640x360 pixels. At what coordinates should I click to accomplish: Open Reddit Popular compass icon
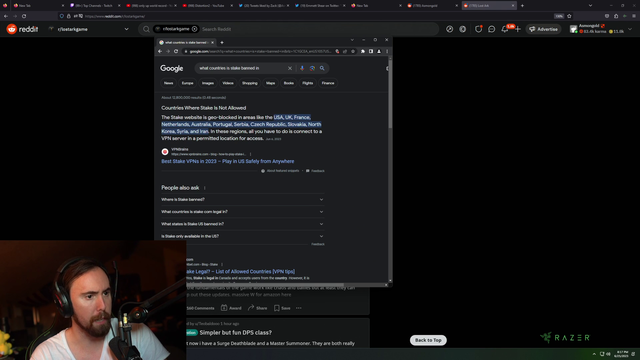[x=449, y=29]
